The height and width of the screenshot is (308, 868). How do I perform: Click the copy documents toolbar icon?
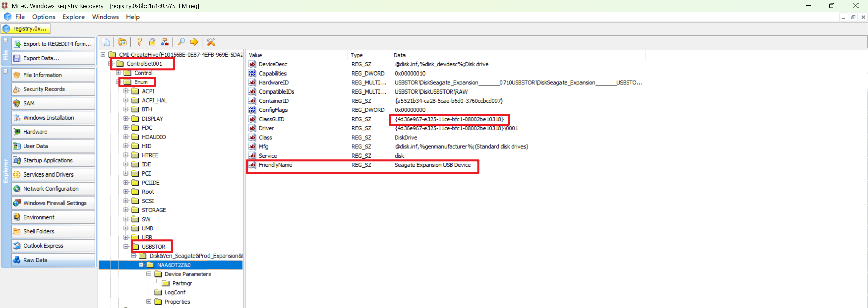pyautogui.click(x=106, y=42)
